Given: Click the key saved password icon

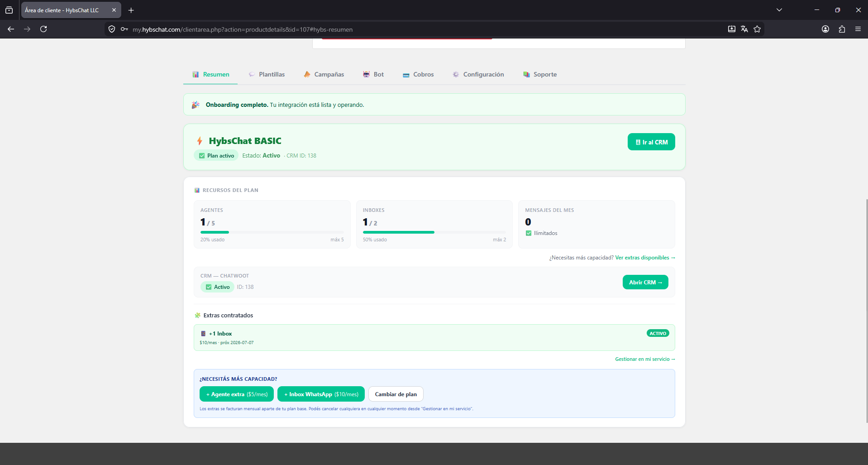Looking at the screenshot, I should click(124, 29).
